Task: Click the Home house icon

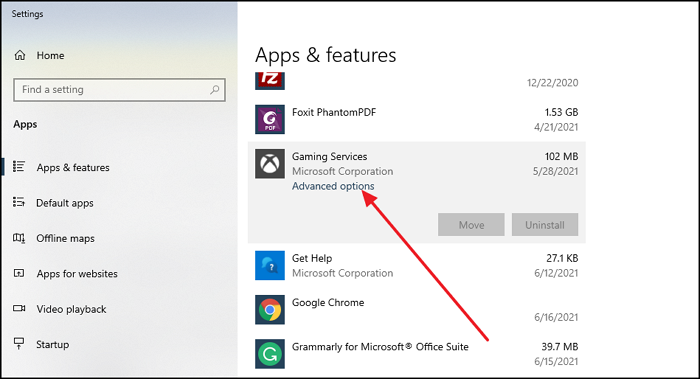Action: tap(20, 55)
